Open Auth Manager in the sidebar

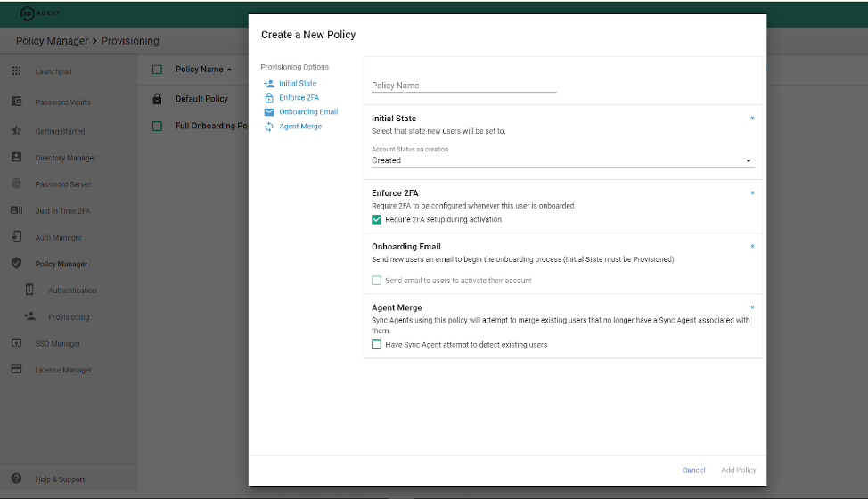(58, 237)
